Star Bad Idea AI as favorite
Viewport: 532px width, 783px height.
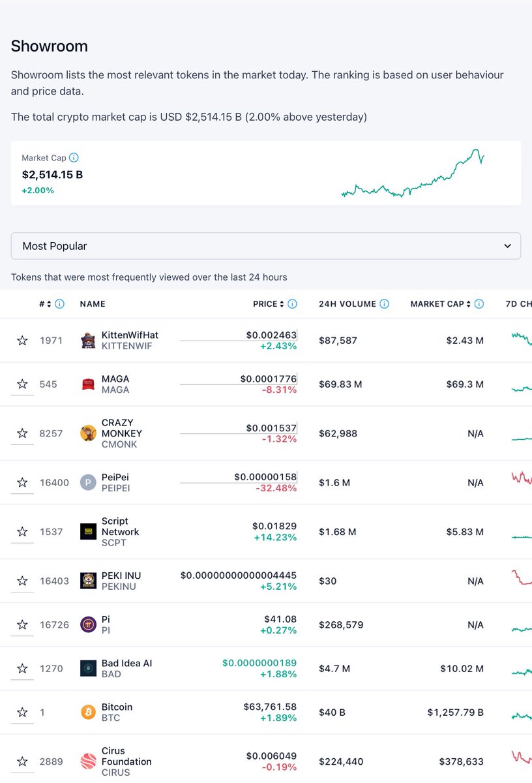click(x=22, y=668)
